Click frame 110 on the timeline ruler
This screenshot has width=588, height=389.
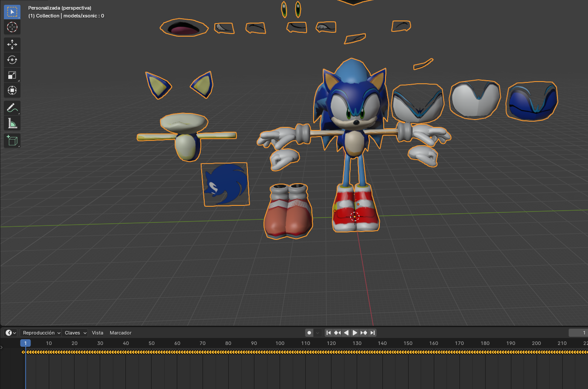[305, 343]
